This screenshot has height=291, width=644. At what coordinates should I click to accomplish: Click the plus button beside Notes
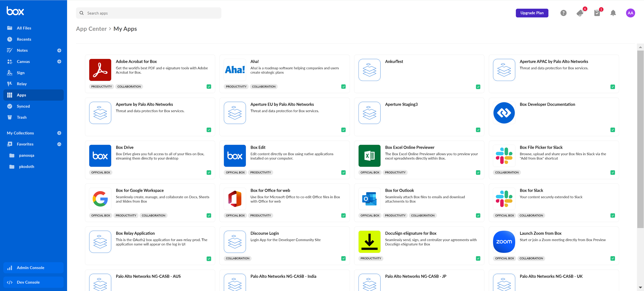point(59,50)
